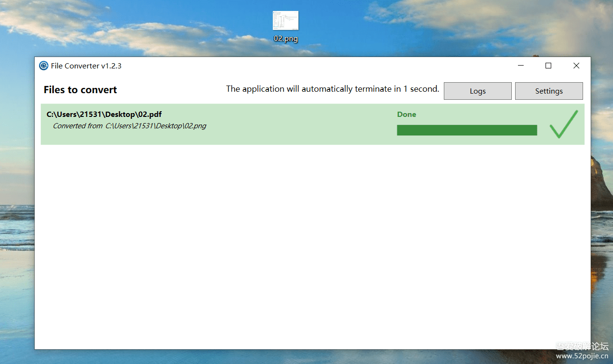The height and width of the screenshot is (364, 613).
Task: Click the Done status label
Action: pyautogui.click(x=406, y=115)
